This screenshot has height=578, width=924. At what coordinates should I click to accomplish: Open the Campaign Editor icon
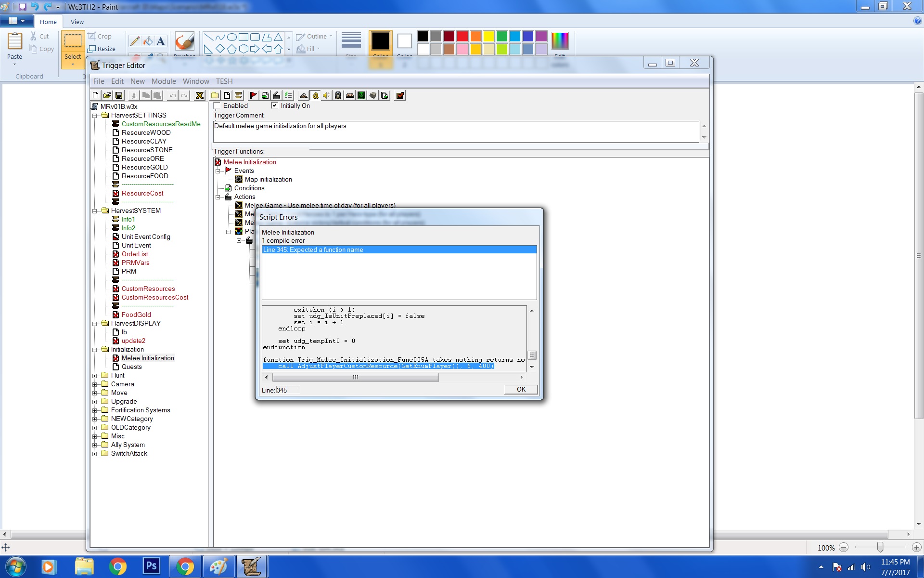point(350,95)
